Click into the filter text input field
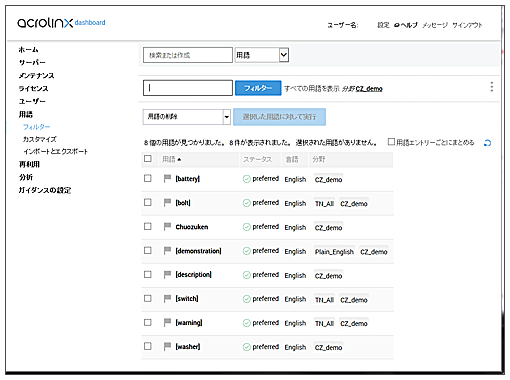 click(188, 88)
